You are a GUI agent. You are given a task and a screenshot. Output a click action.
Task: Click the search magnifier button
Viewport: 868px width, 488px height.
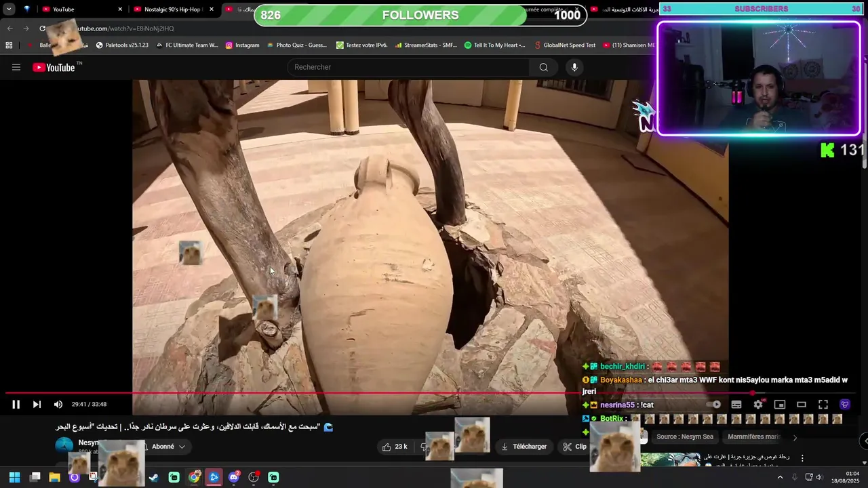pyautogui.click(x=543, y=67)
